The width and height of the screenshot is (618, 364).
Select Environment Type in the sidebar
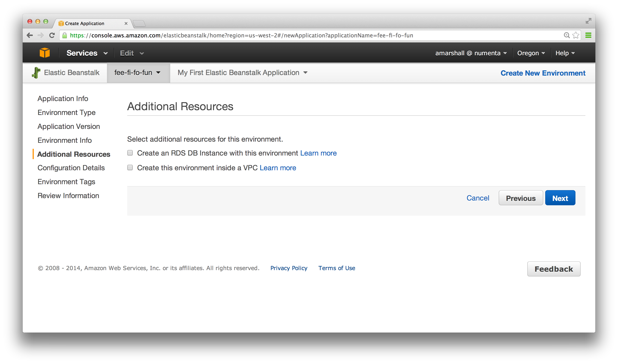click(x=66, y=112)
